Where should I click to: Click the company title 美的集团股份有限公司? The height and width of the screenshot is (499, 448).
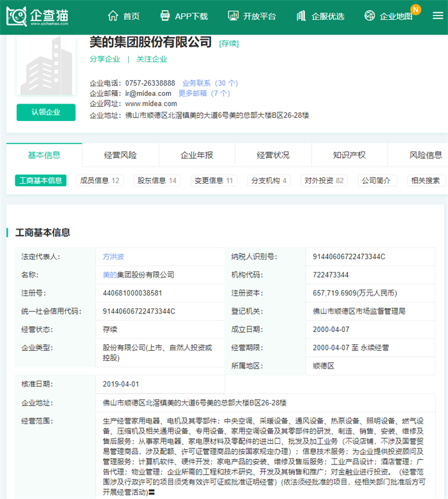click(x=150, y=42)
